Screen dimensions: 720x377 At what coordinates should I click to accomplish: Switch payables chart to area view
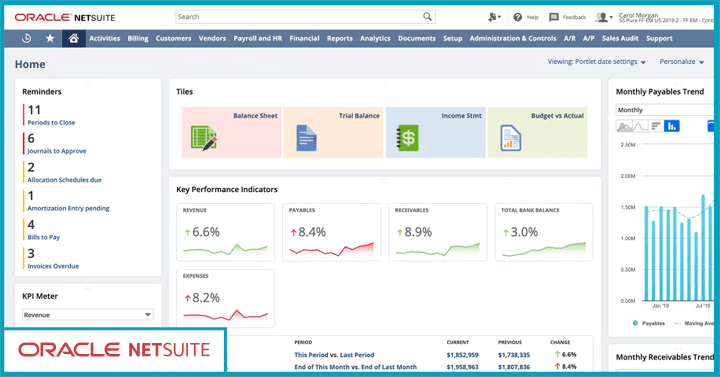pos(624,126)
